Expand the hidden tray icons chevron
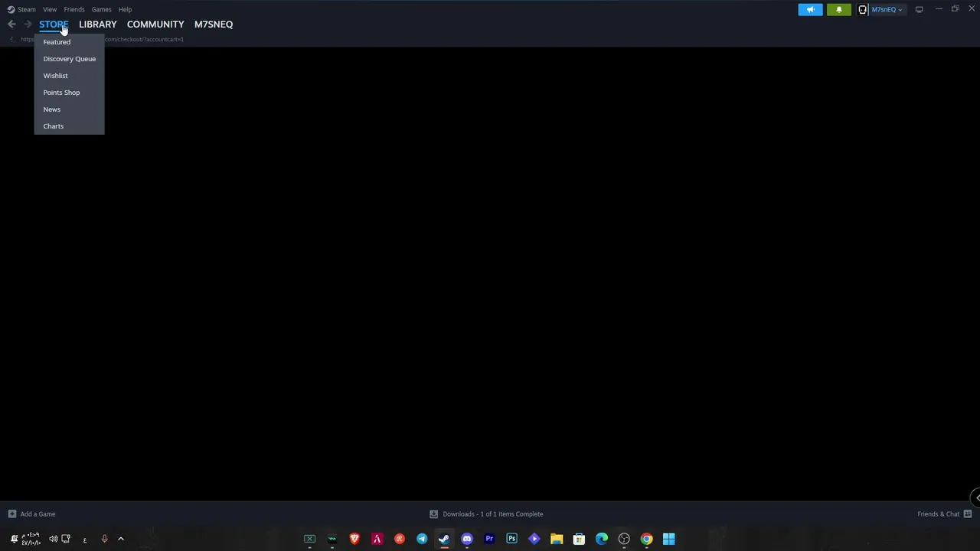This screenshot has width=980, height=551. 120,539
